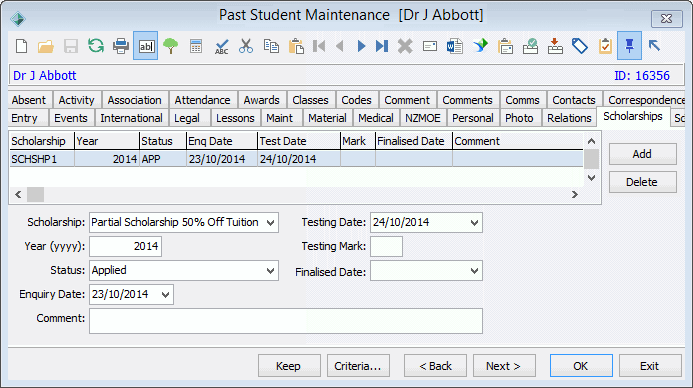Run the ABC spell check icon
693x388 pixels.
click(221, 46)
